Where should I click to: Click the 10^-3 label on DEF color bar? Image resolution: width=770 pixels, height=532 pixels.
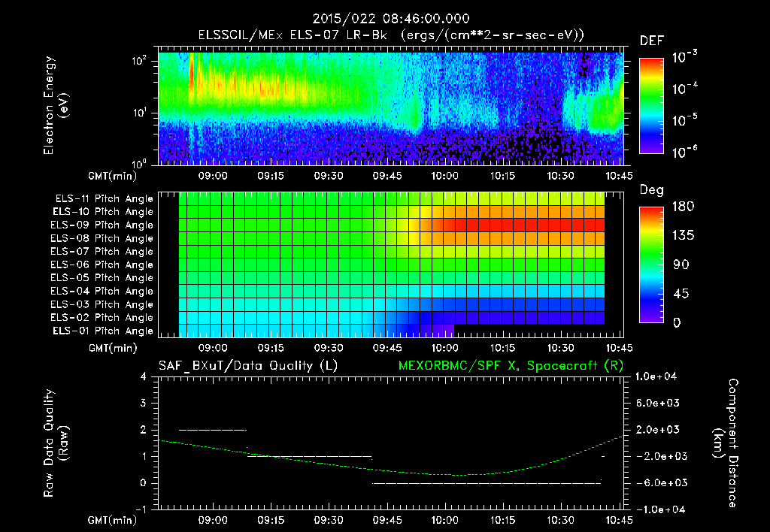click(685, 57)
